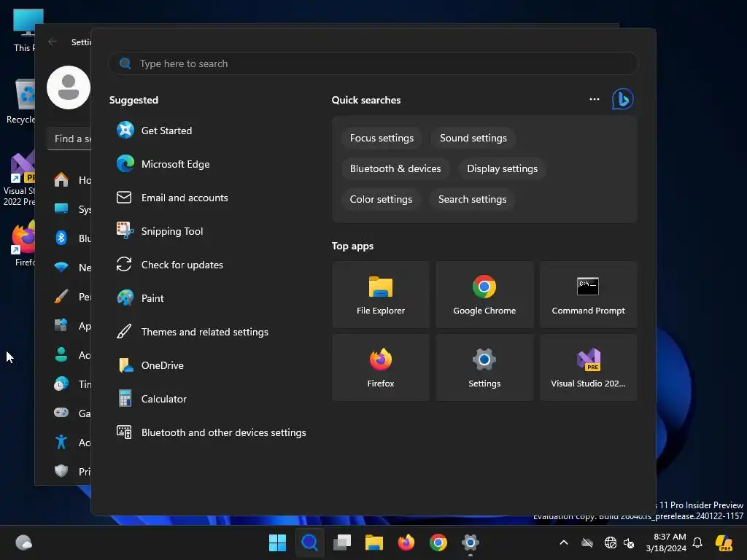Screen dimensions: 747x560
Task: Select Firefox desktop shortcut
Action: [x=23, y=244]
